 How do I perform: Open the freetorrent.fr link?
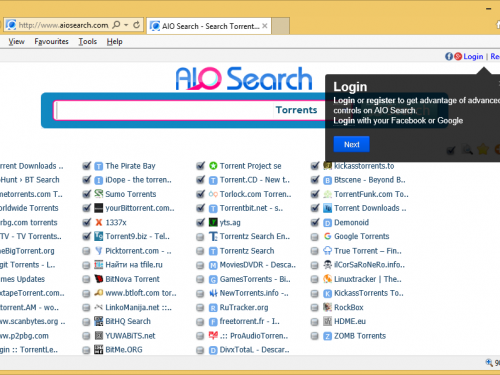[x=249, y=321]
